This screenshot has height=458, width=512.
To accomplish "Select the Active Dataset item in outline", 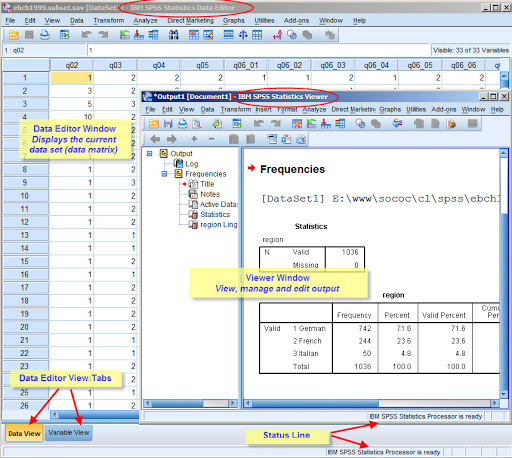I will pos(218,204).
